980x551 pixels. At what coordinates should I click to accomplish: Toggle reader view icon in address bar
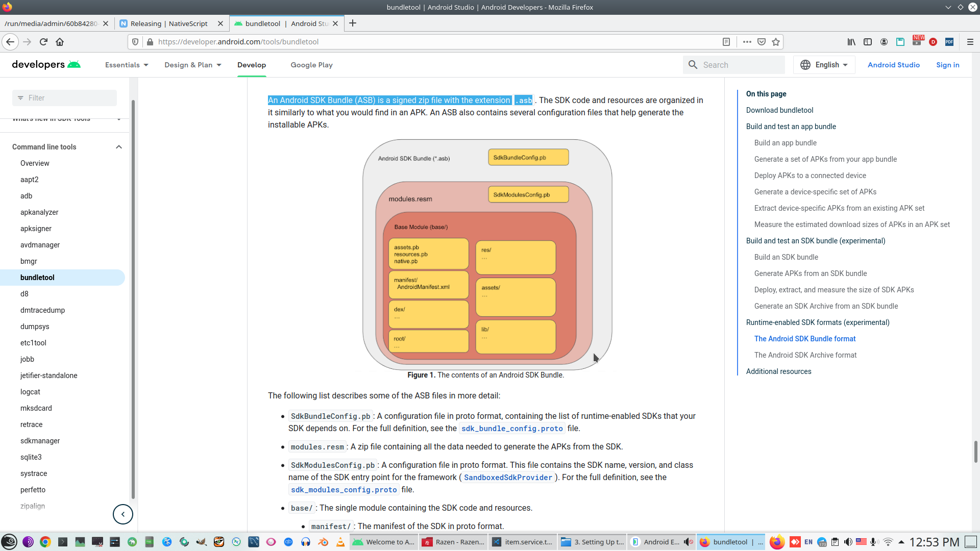[x=726, y=42]
